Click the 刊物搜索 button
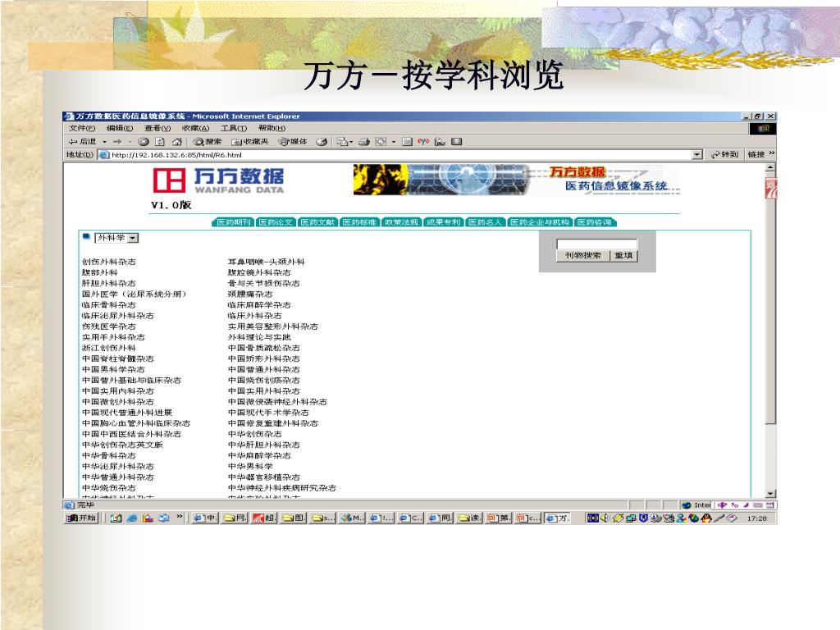Screen dimensions: 840x630 pyautogui.click(x=583, y=256)
